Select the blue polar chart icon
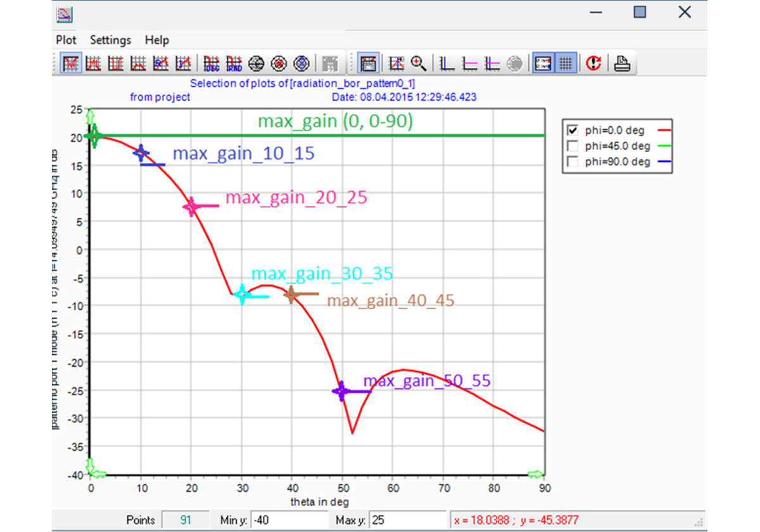 pyautogui.click(x=301, y=63)
